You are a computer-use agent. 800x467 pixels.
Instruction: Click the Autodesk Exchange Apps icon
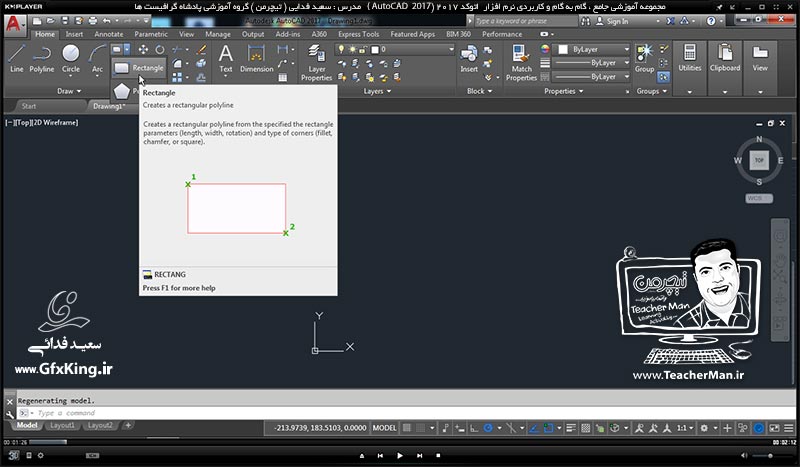670,21
